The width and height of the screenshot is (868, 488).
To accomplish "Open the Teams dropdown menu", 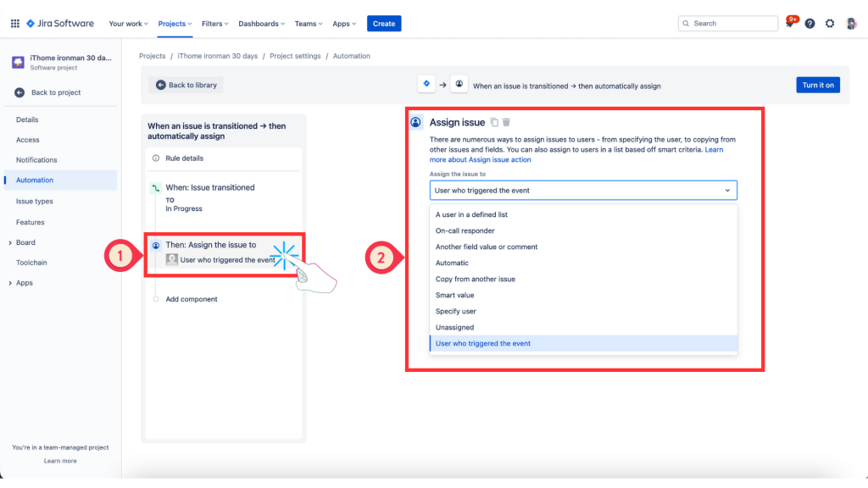I will [x=309, y=23].
